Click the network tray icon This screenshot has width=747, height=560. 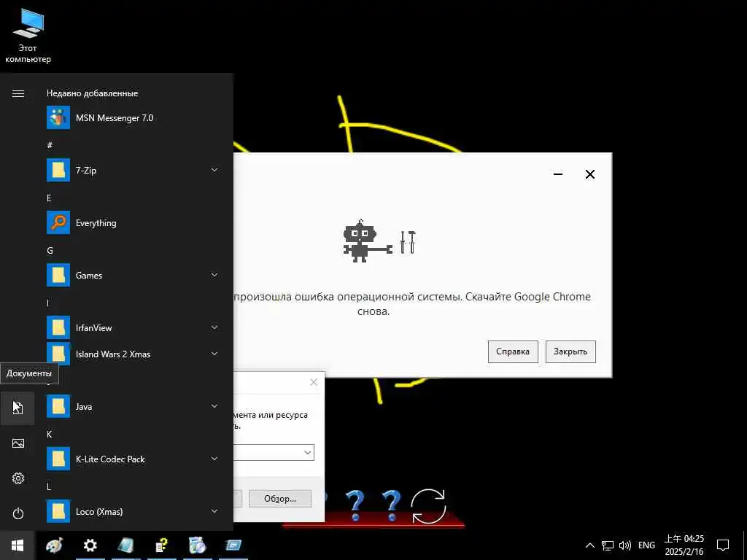(608, 545)
